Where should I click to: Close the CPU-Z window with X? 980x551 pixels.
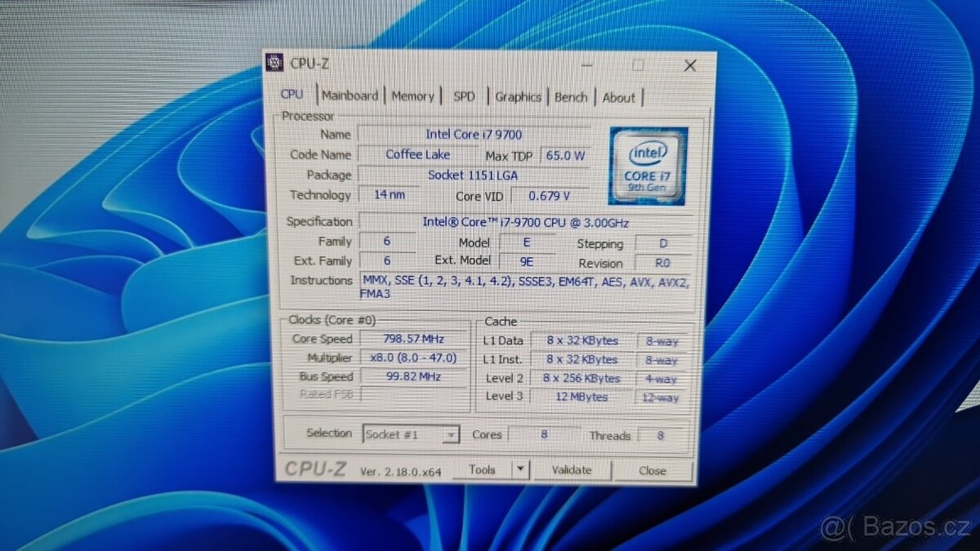tap(689, 65)
